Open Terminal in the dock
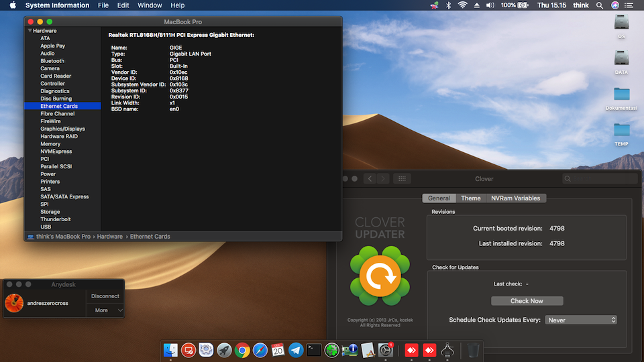 click(x=314, y=349)
